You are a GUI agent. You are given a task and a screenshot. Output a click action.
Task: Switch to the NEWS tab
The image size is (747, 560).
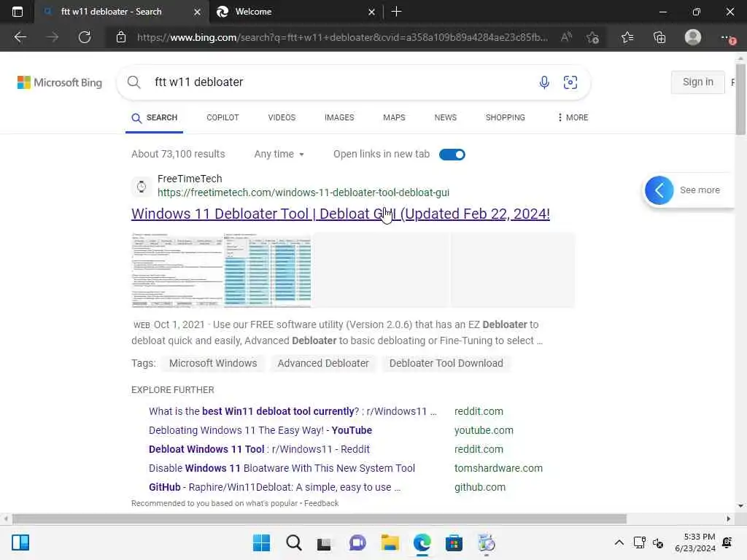446,117
